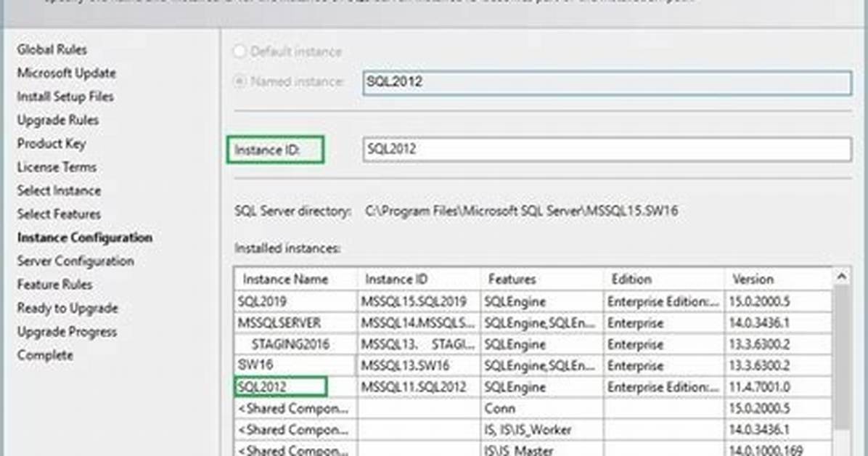The height and width of the screenshot is (456, 868).
Task: Sort by Instance ID column header
Action: pos(419,280)
